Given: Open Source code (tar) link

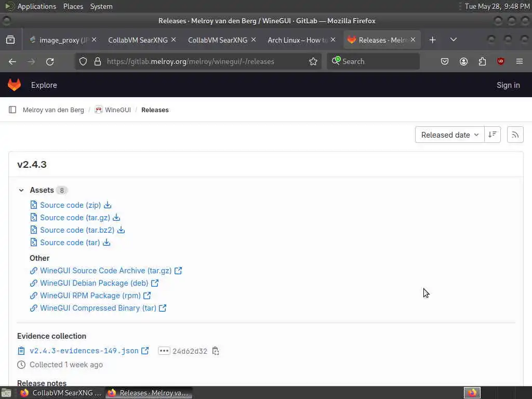Looking at the screenshot, I should click(x=70, y=243).
